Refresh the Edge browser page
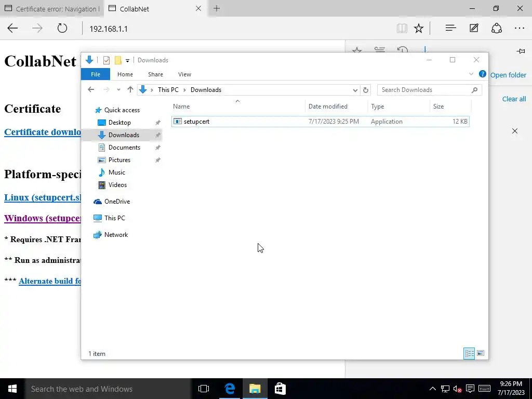This screenshot has width=532, height=399. pos(62,28)
